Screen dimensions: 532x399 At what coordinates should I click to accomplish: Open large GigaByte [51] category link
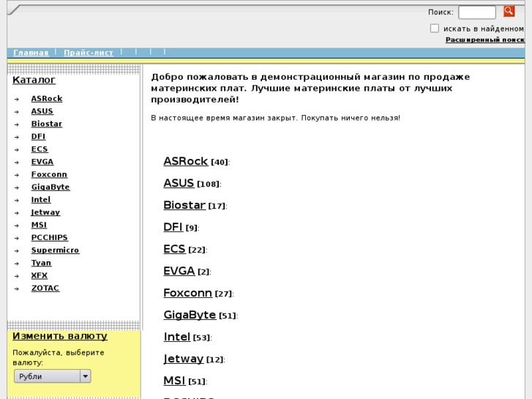(x=190, y=315)
